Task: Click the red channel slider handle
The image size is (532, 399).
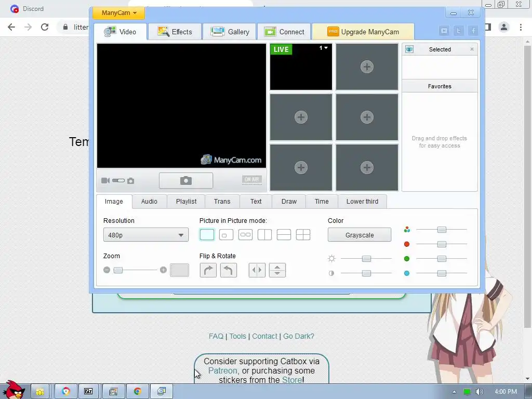Action: coord(442,244)
